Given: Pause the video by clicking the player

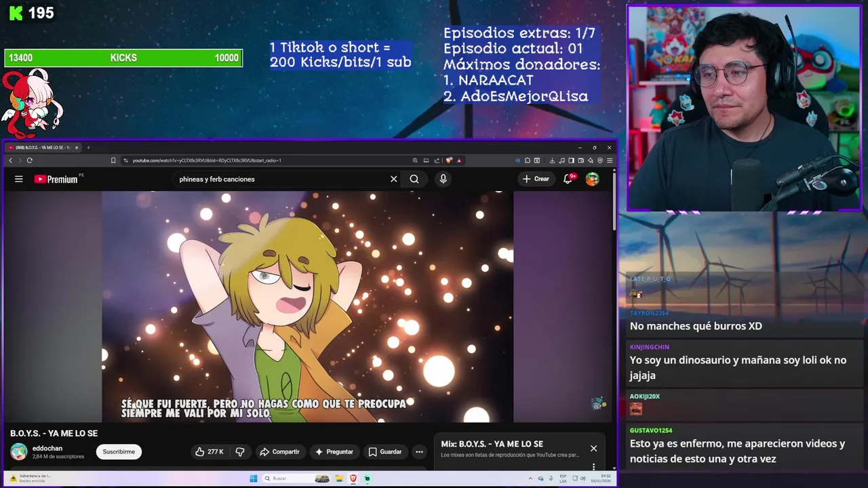Looking at the screenshot, I should [x=307, y=306].
